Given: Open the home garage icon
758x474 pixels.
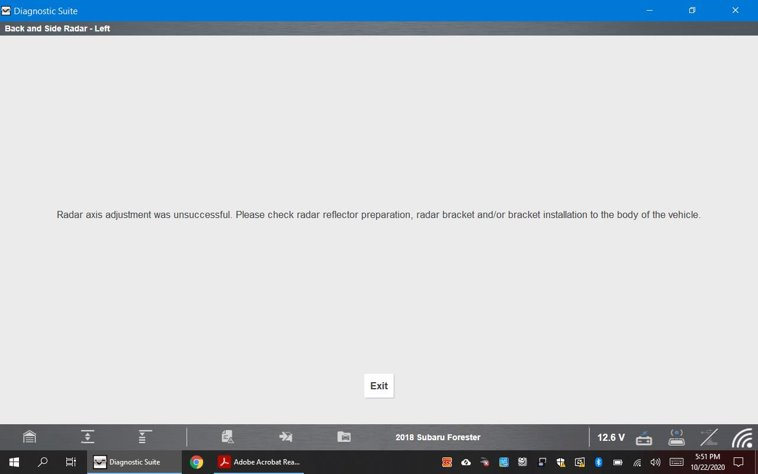Looking at the screenshot, I should point(30,437).
